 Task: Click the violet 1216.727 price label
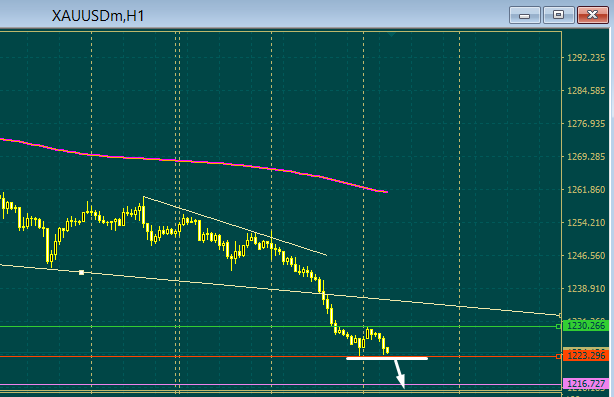[586, 384]
